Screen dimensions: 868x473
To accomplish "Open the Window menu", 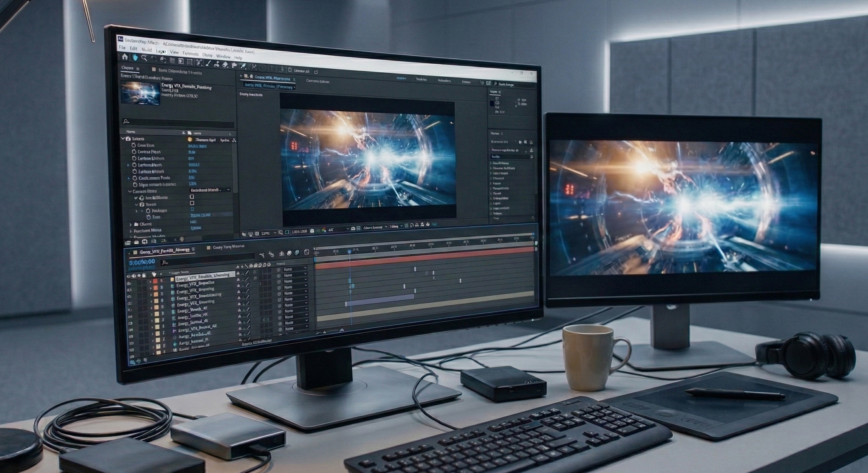I will (x=223, y=57).
